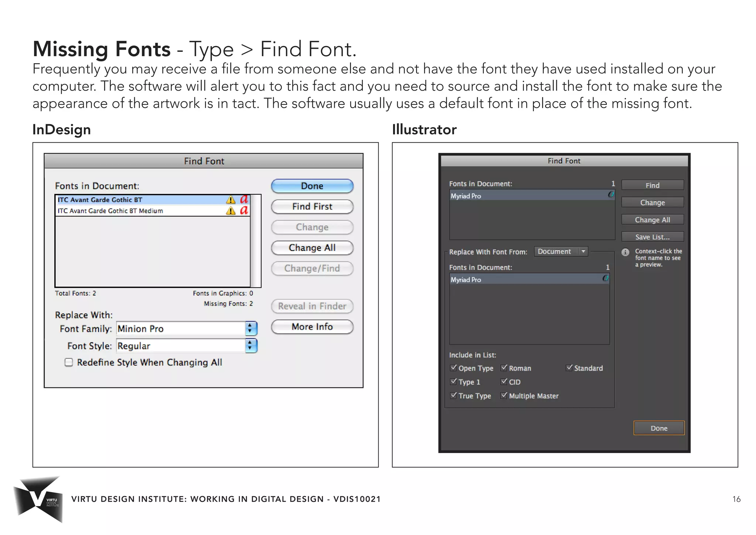This screenshot has height=535, width=756.
Task: Select Myriad Pro in top Fonts in Document list
Action: tap(532, 196)
